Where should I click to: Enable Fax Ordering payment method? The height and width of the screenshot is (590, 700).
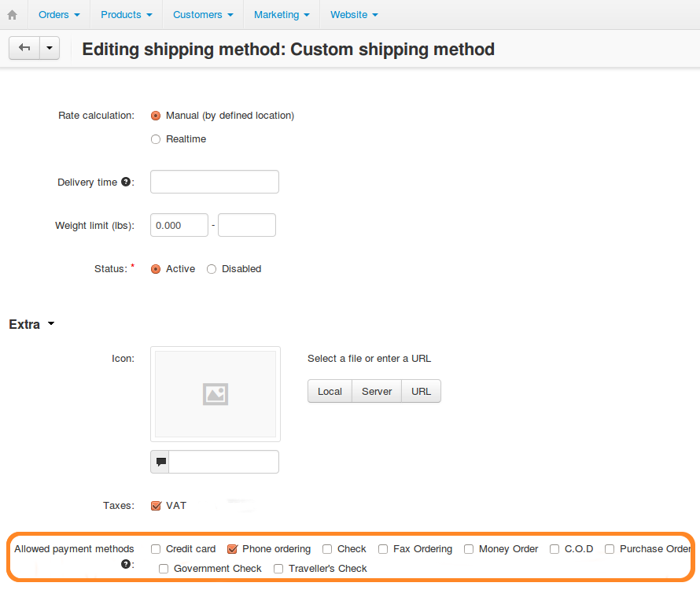[x=383, y=549]
